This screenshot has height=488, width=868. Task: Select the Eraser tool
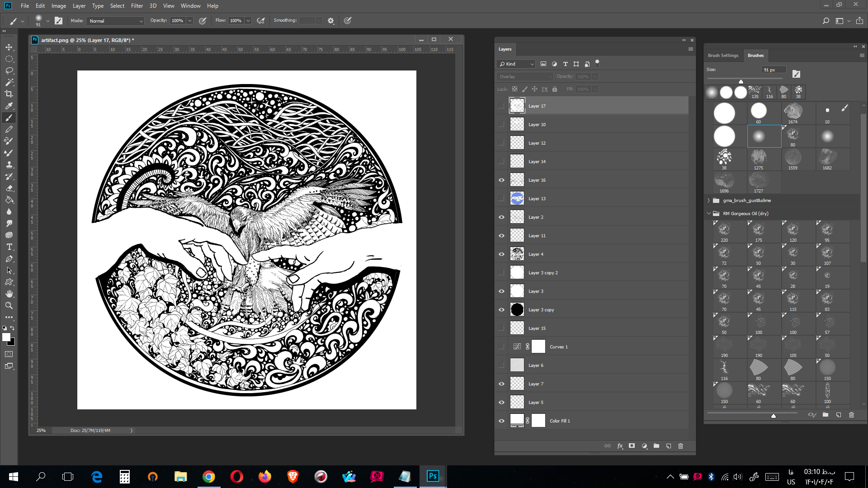pyautogui.click(x=9, y=188)
